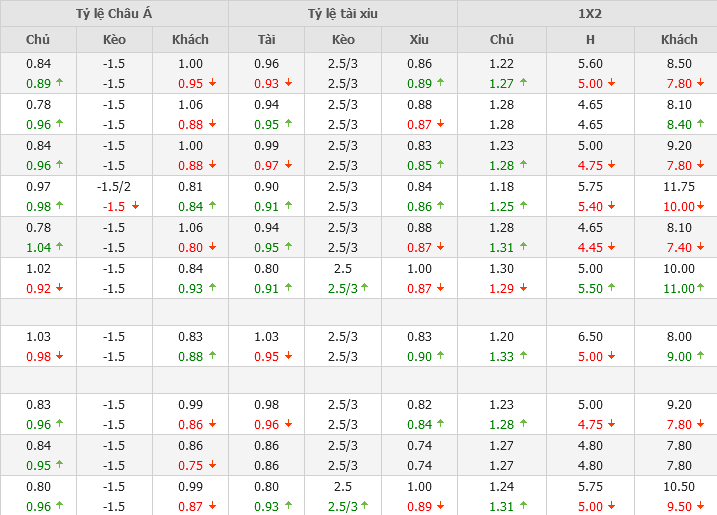Click the Tài column header
The height and width of the screenshot is (515, 717).
(x=266, y=40)
